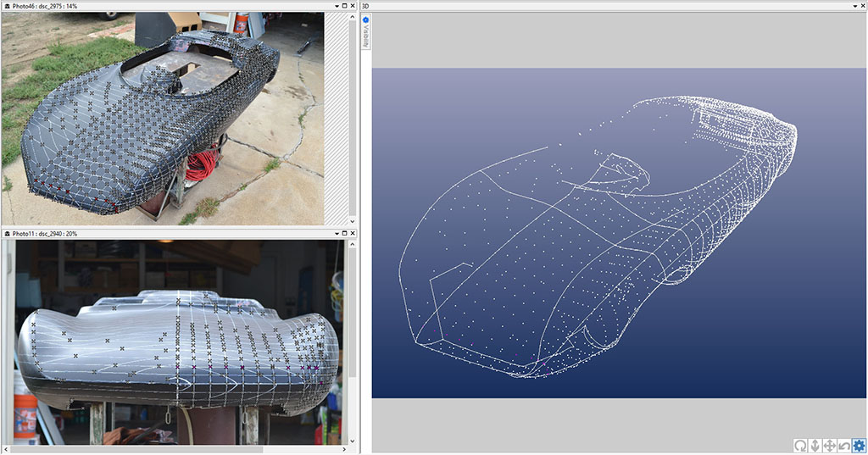This screenshot has height=455, width=868.
Task: Close the Photo11 dsc_2940 panel
Action: (x=353, y=233)
